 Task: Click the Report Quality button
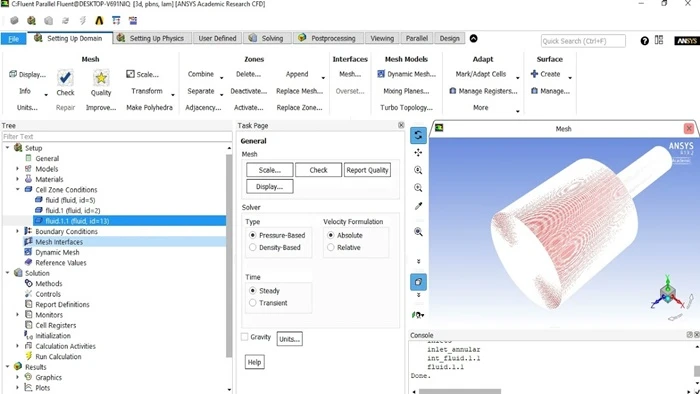click(367, 170)
